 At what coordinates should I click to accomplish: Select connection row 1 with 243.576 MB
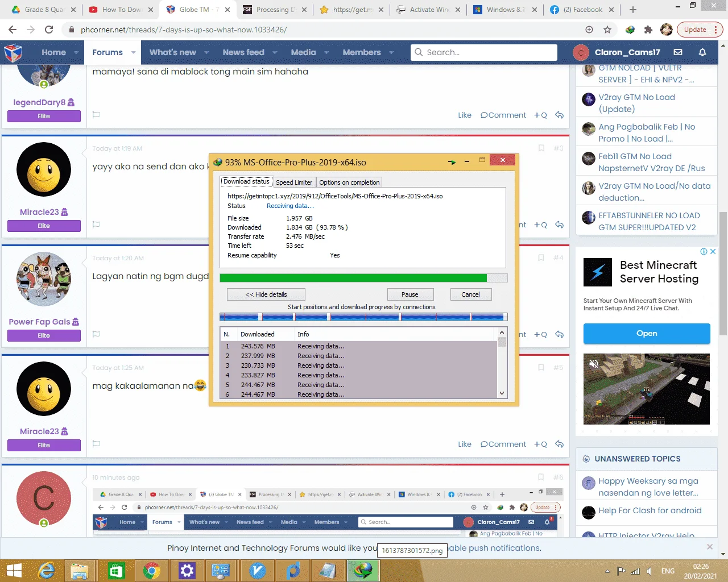coord(358,346)
